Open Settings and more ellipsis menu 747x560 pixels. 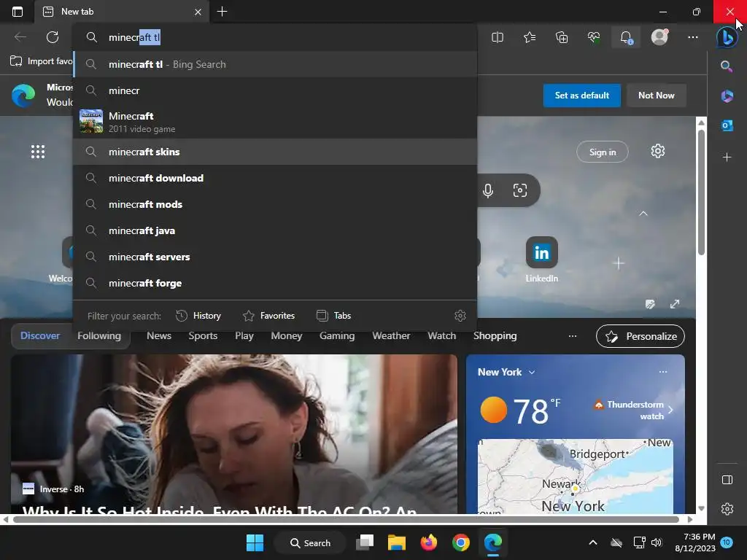pos(693,37)
